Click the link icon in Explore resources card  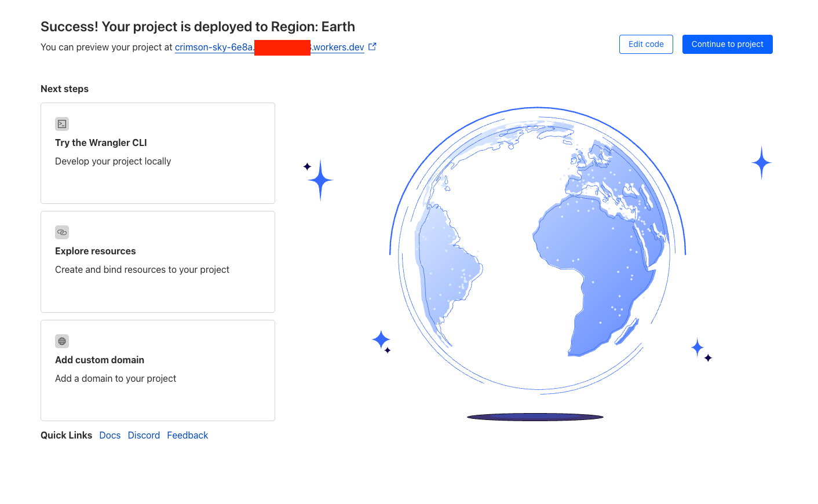(x=62, y=232)
